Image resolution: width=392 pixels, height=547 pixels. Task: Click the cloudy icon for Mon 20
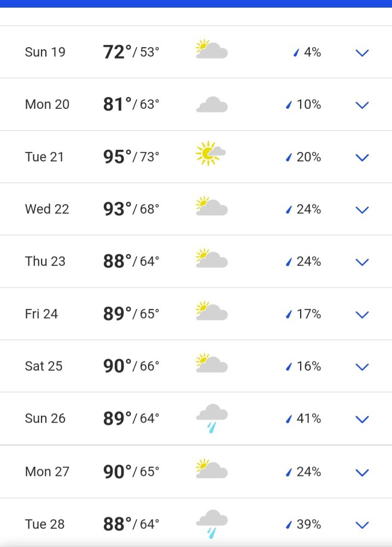point(212,104)
